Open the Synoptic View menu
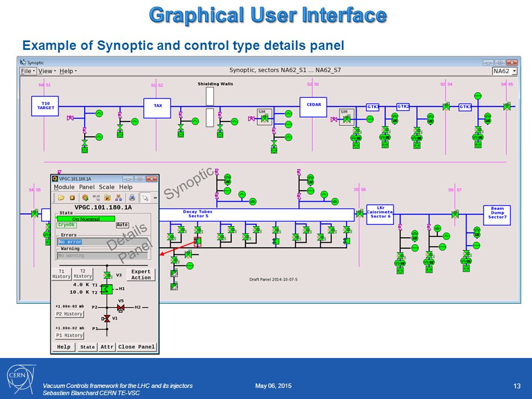 pyautogui.click(x=47, y=71)
